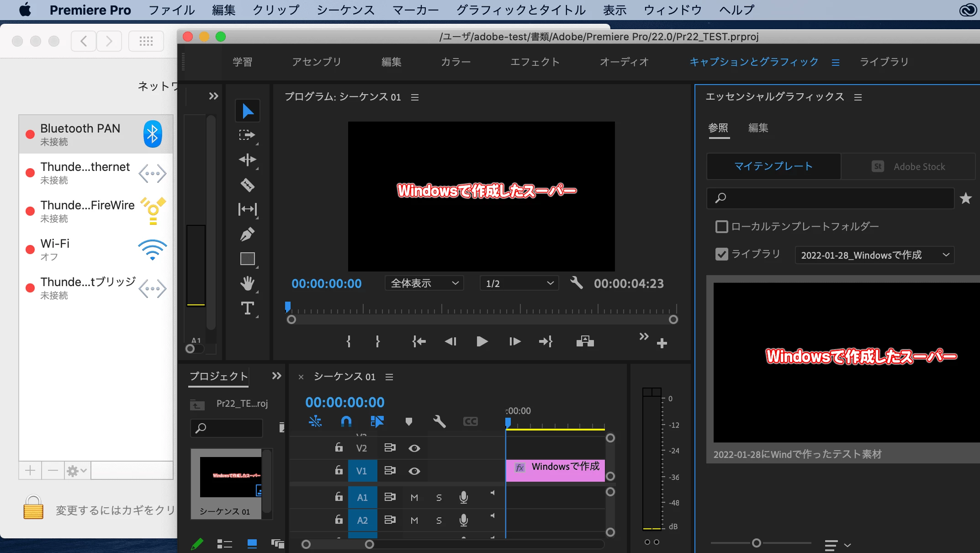Select the Hand tool
This screenshot has height=553, width=980.
[x=247, y=283]
